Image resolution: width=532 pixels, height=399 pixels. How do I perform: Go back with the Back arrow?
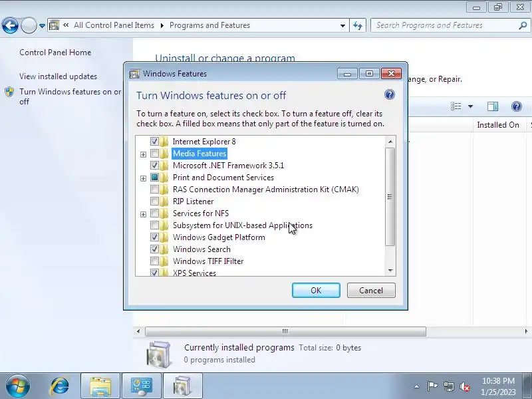point(10,25)
